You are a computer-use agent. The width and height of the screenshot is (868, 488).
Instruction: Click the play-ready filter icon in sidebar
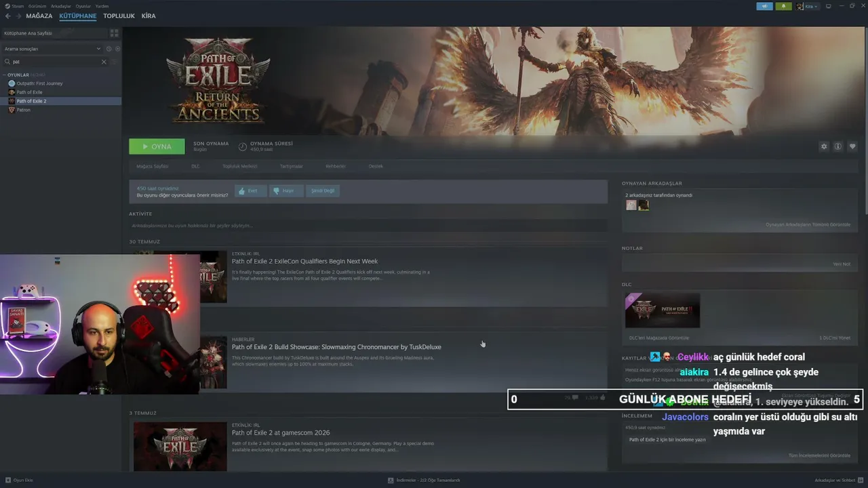(x=117, y=49)
